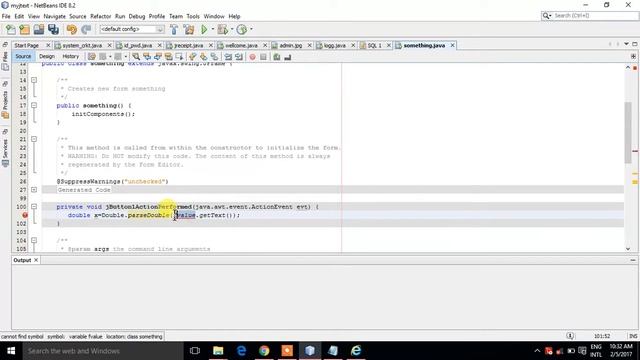Minimize the Output panel
Image resolution: width=640 pixels, height=360 pixels.
pos(633,260)
